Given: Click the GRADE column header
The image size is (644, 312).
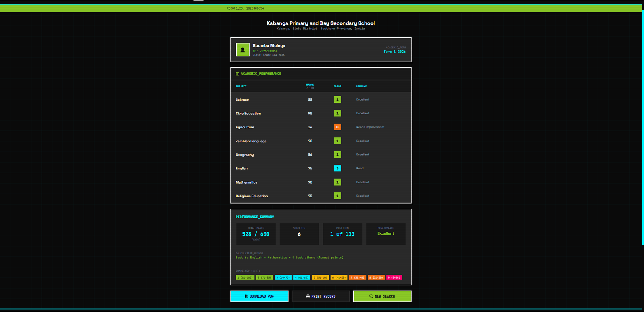Looking at the screenshot, I should (337, 87).
